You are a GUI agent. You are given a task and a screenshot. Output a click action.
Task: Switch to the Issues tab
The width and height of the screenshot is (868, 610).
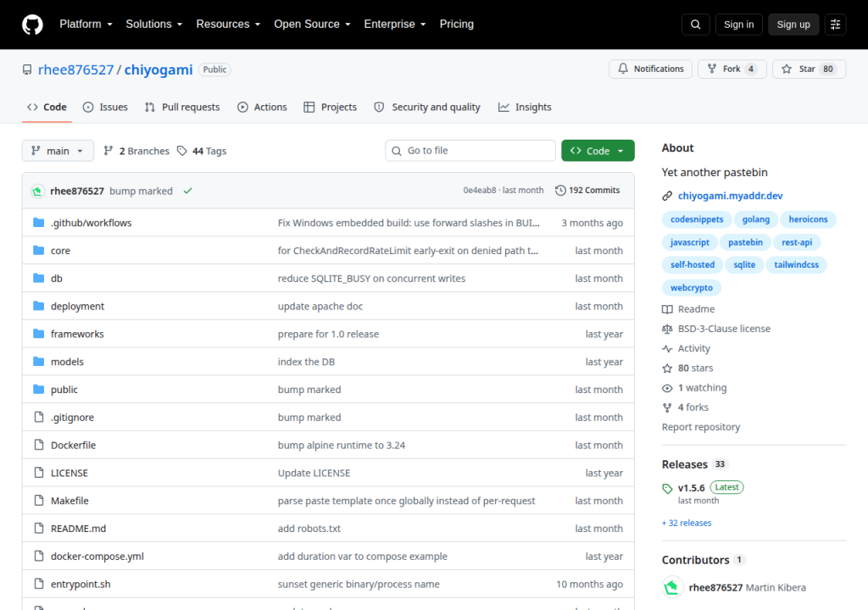click(x=105, y=108)
